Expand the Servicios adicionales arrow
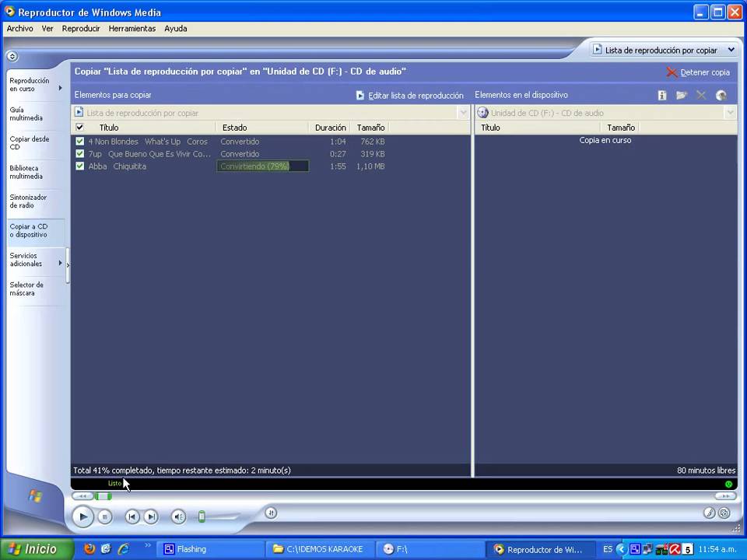The height and width of the screenshot is (560, 747). 61,262
